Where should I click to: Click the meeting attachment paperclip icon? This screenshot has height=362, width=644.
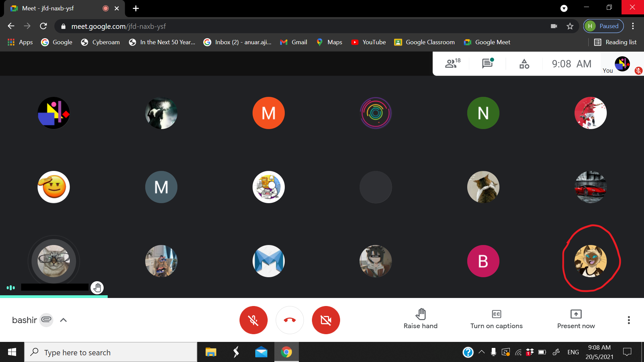point(46,320)
